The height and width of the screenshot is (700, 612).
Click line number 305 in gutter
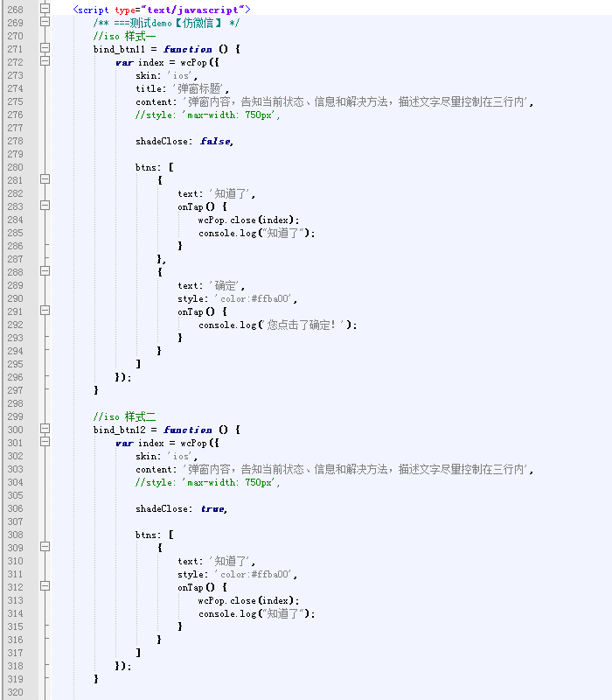(15, 495)
